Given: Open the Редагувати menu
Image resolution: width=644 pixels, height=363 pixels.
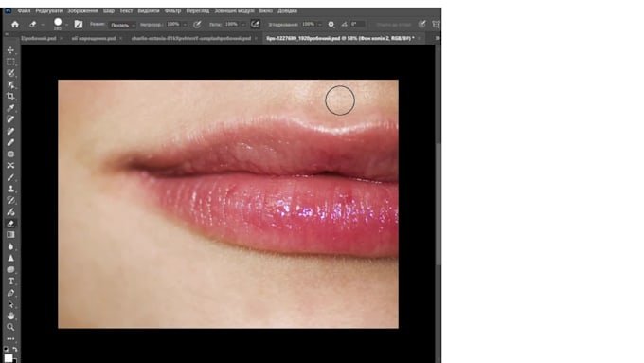Looking at the screenshot, I should tap(49, 10).
